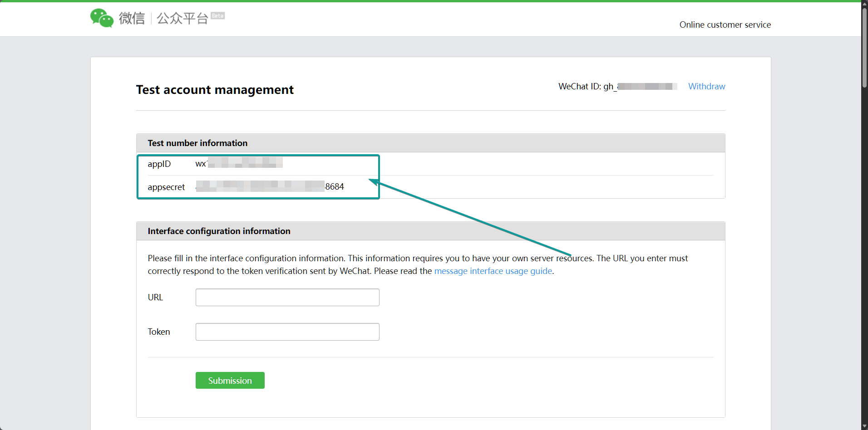Viewport: 868px width, 430px height.
Task: Click the green WeChat logo icon
Action: (102, 18)
